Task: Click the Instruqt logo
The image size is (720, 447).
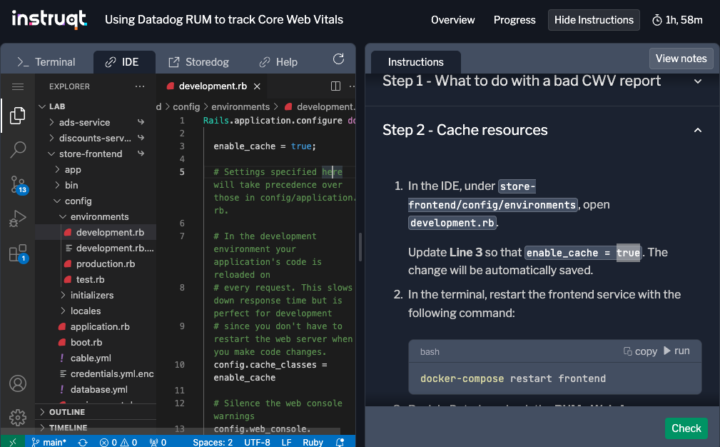Action: (49, 19)
